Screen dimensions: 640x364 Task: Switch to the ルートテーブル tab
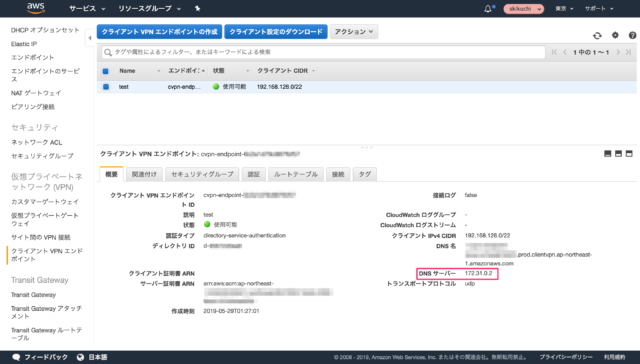[x=296, y=174]
